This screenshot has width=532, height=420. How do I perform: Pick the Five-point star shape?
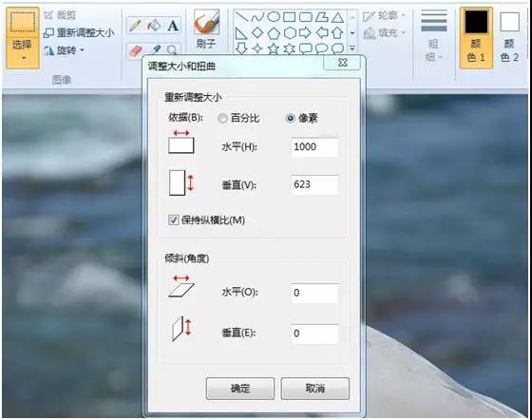pyautogui.click(x=274, y=48)
